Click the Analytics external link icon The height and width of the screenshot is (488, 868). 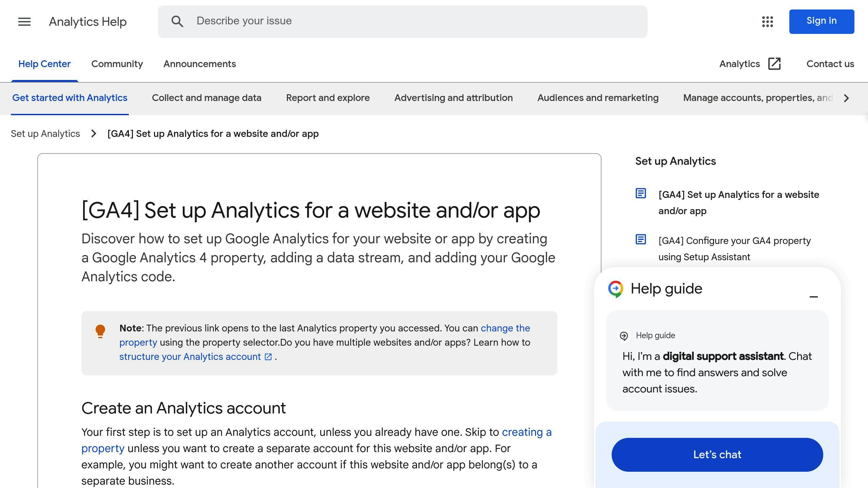[774, 64]
